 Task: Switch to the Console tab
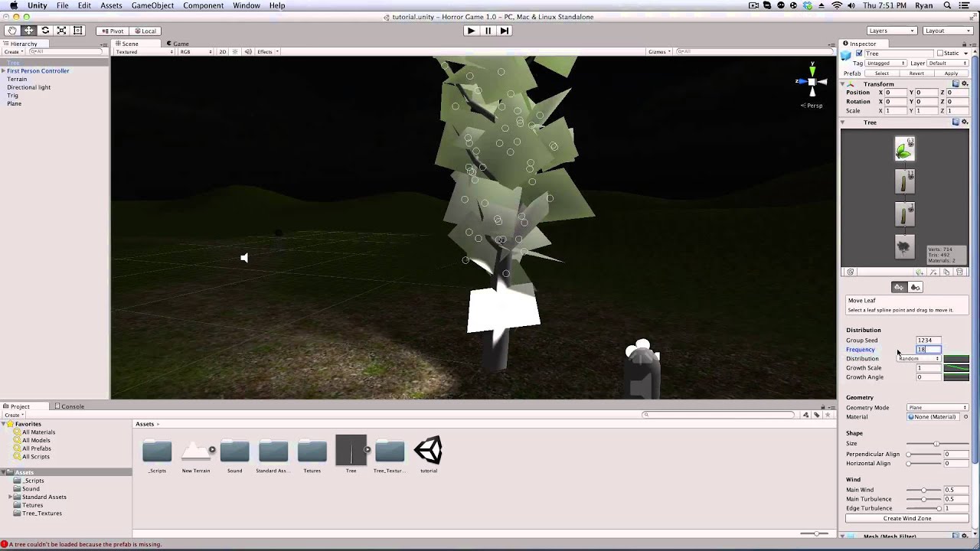[x=69, y=406]
